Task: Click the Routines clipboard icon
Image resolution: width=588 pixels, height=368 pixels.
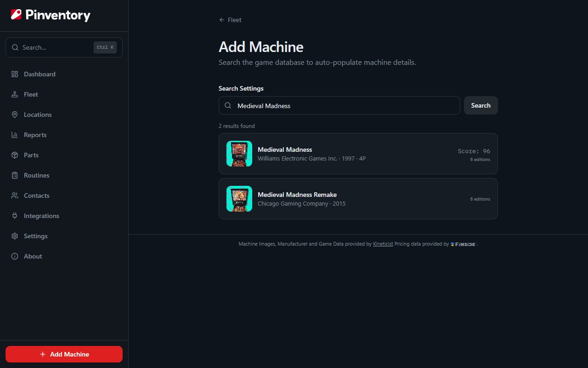Action: (15, 175)
